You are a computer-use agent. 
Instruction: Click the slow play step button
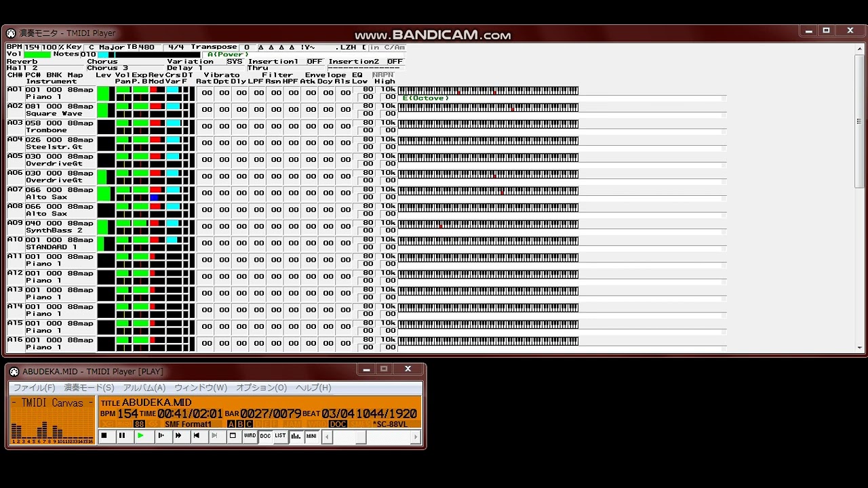(159, 436)
